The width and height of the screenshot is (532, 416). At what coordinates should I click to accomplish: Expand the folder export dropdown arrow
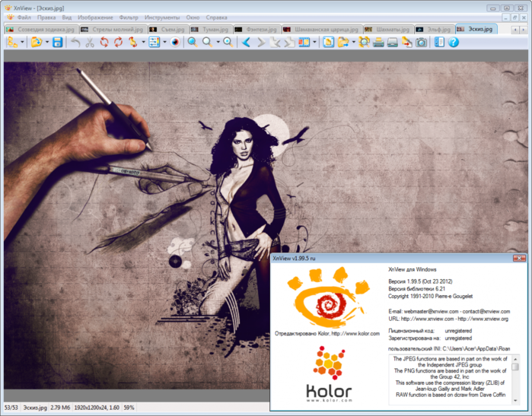pyautogui.click(x=354, y=43)
